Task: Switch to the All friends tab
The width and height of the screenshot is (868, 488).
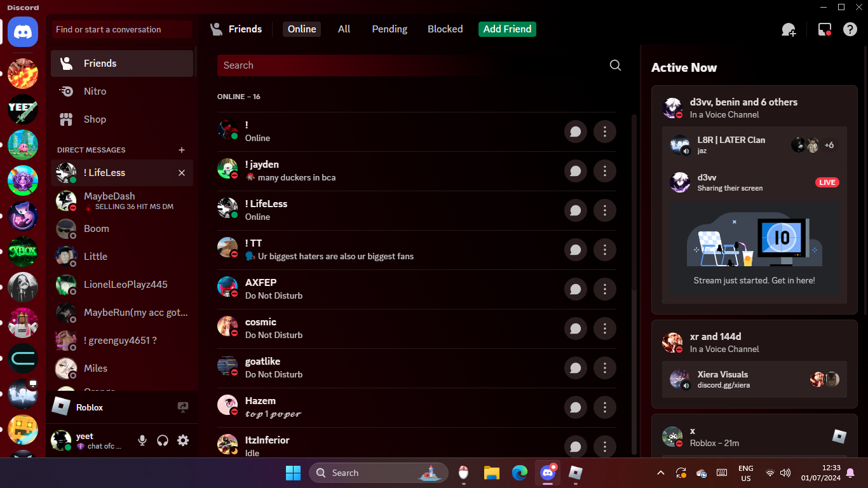Action: point(344,29)
